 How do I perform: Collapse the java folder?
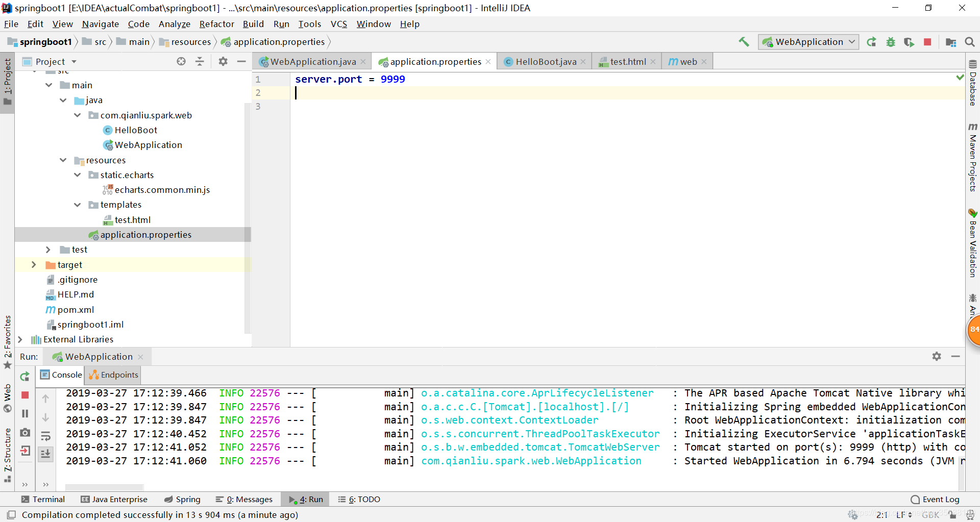coord(63,100)
